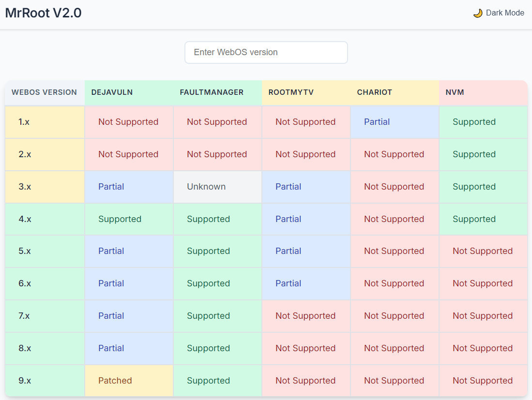The height and width of the screenshot is (400, 532).
Task: Toggle Dark Mode on
Action: (499, 13)
